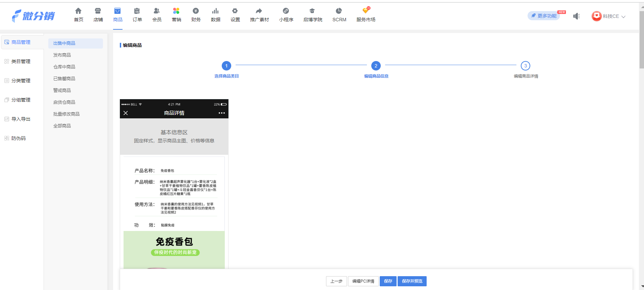Viewport: 644px width, 290px height.
Task: Click the orders (订单) icon
Action: pyautogui.click(x=137, y=11)
